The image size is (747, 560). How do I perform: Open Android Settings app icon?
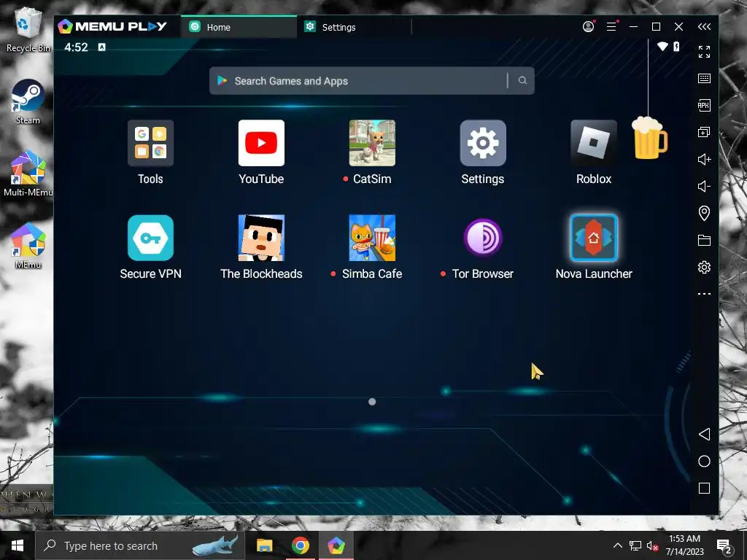[x=483, y=144]
